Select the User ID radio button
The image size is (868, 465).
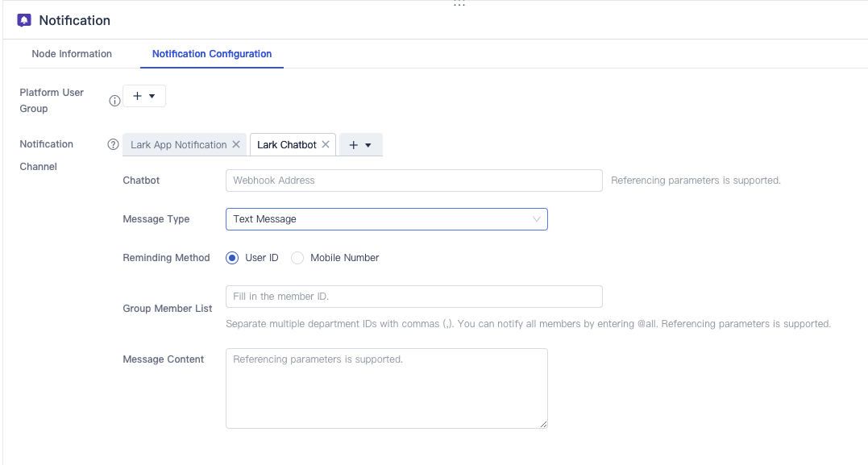point(233,258)
